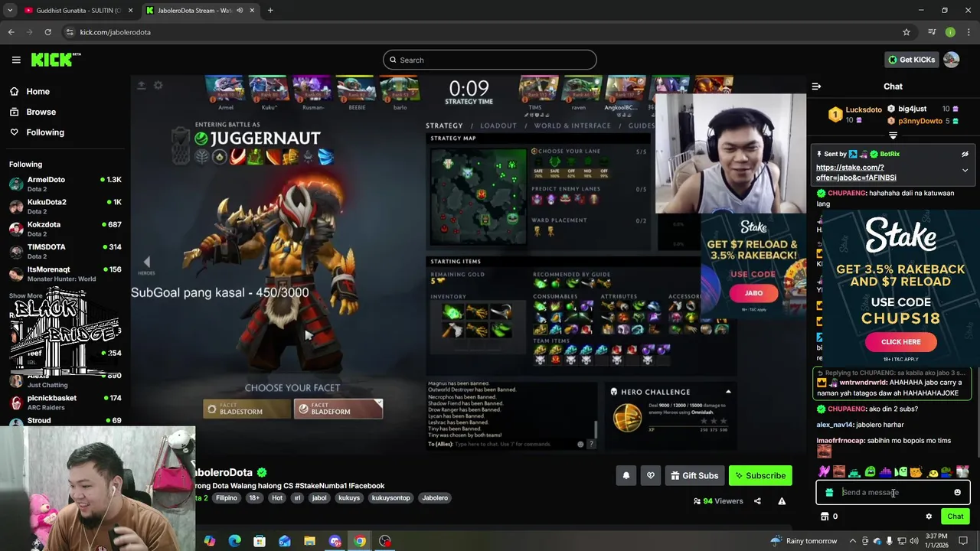Screen dimensions: 980x551
Task: Click the CLICK HERE Stake ad button
Action: (900, 342)
